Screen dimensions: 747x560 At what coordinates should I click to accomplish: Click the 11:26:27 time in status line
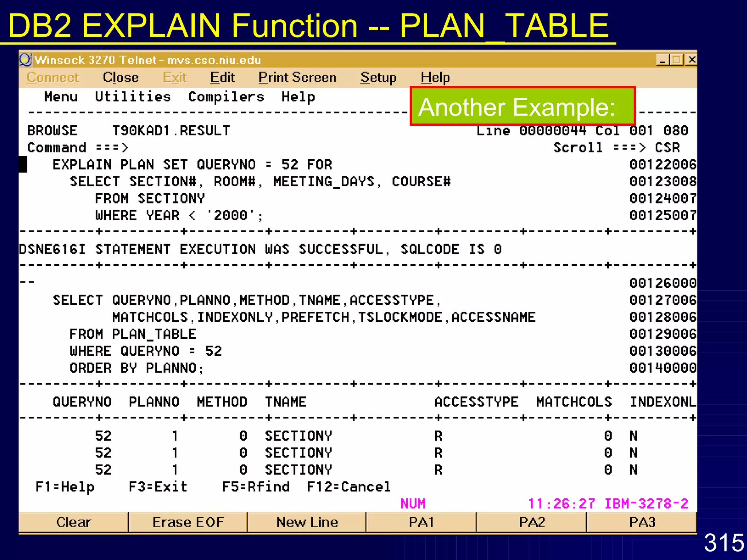click(x=561, y=504)
